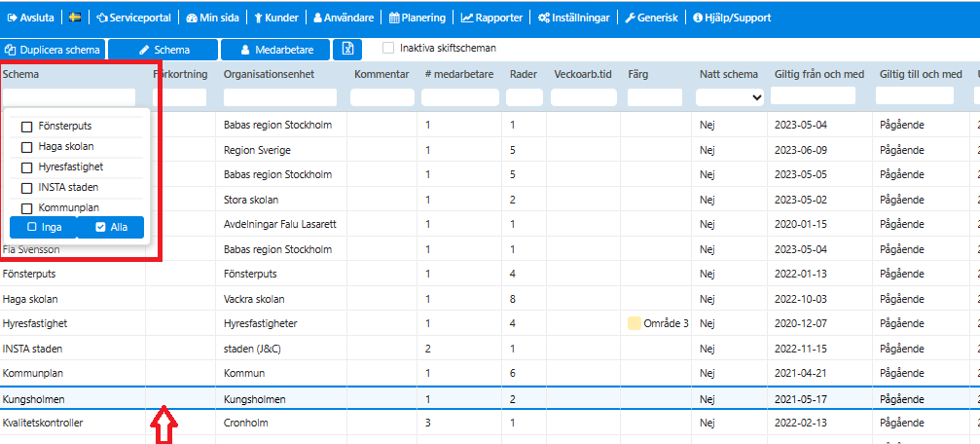
Task: Click the Region Sverige organisation cell
Action: point(257,150)
